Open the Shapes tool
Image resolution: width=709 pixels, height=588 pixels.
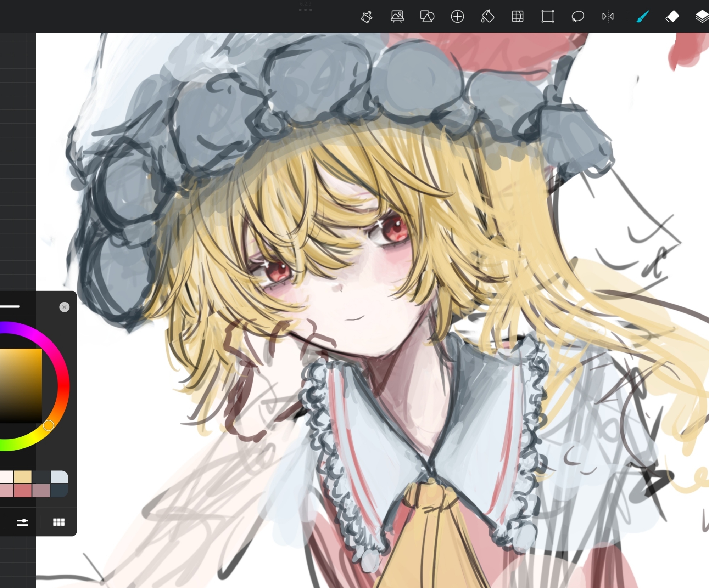pyautogui.click(x=427, y=17)
